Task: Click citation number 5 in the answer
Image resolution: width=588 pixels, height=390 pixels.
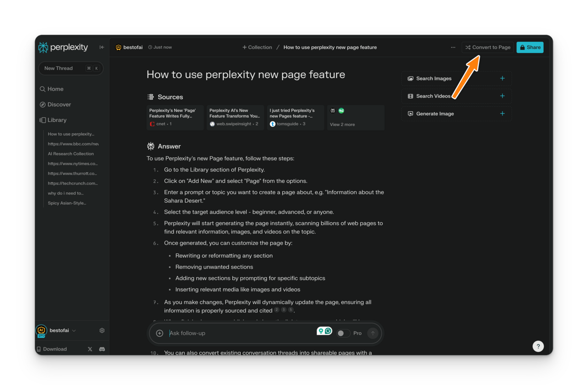Action: pos(291,310)
